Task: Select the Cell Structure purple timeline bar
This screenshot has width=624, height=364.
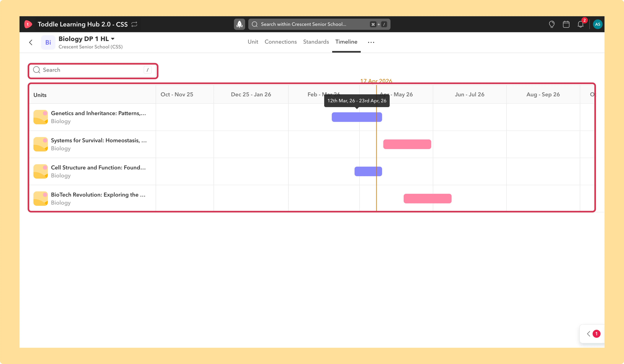Action: pos(368,171)
